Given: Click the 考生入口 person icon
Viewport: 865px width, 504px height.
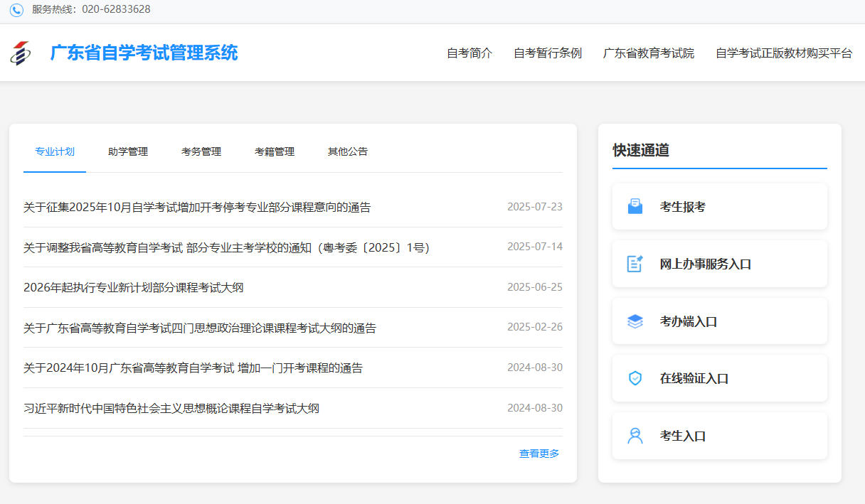Looking at the screenshot, I should tap(635, 436).
